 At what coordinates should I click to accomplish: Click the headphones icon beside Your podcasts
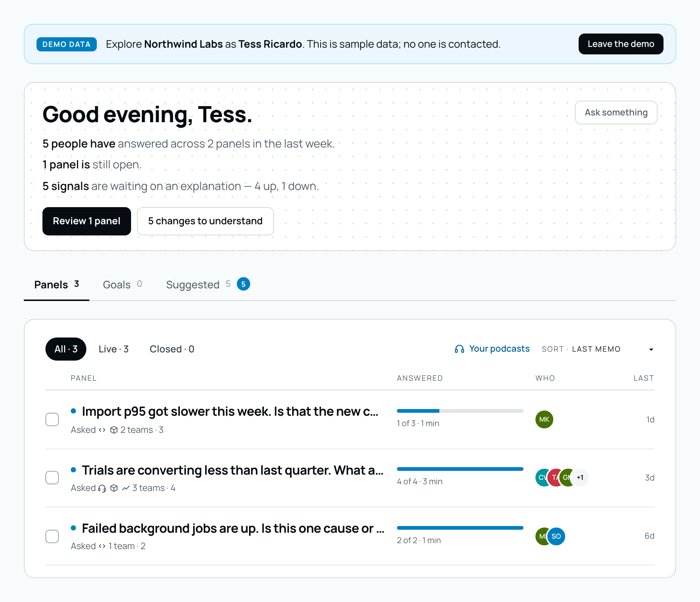[459, 349]
